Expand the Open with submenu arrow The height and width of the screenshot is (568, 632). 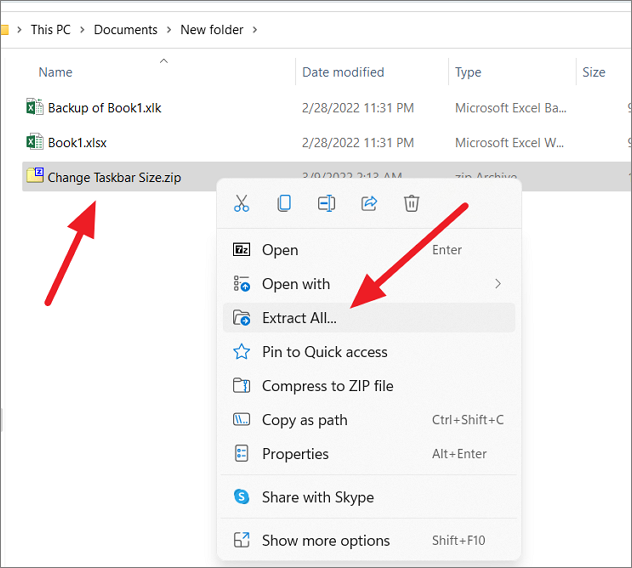[498, 284]
